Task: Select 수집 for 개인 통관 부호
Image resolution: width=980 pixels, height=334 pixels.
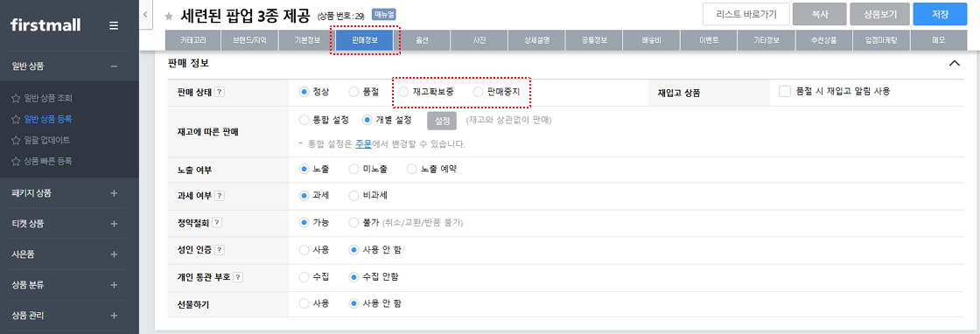Action: point(304,276)
